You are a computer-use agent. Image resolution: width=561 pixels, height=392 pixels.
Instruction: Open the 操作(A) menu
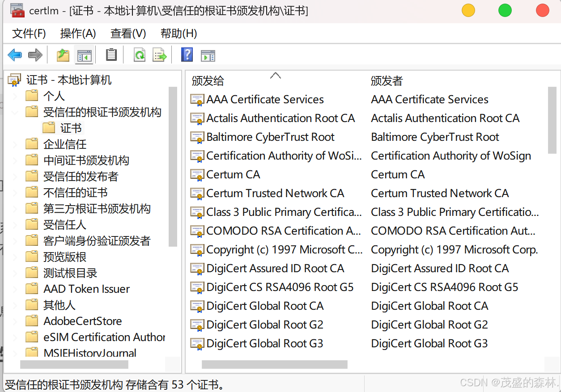pyautogui.click(x=78, y=34)
